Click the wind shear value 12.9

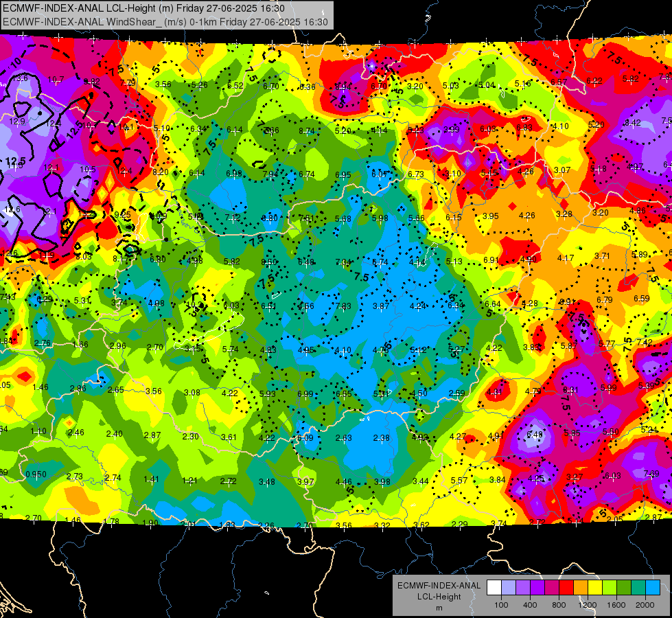pos(17,122)
